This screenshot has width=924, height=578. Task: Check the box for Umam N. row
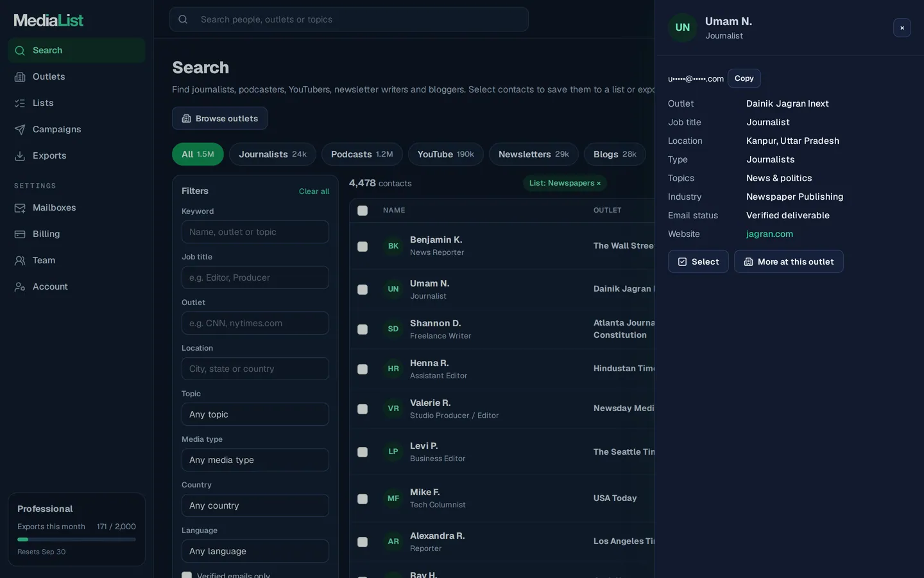click(x=363, y=290)
